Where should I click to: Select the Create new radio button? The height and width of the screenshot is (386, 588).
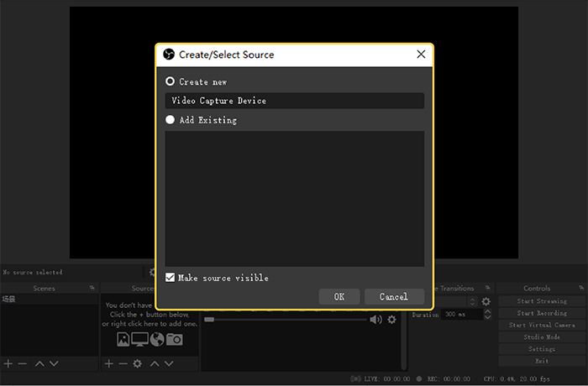pyautogui.click(x=171, y=82)
